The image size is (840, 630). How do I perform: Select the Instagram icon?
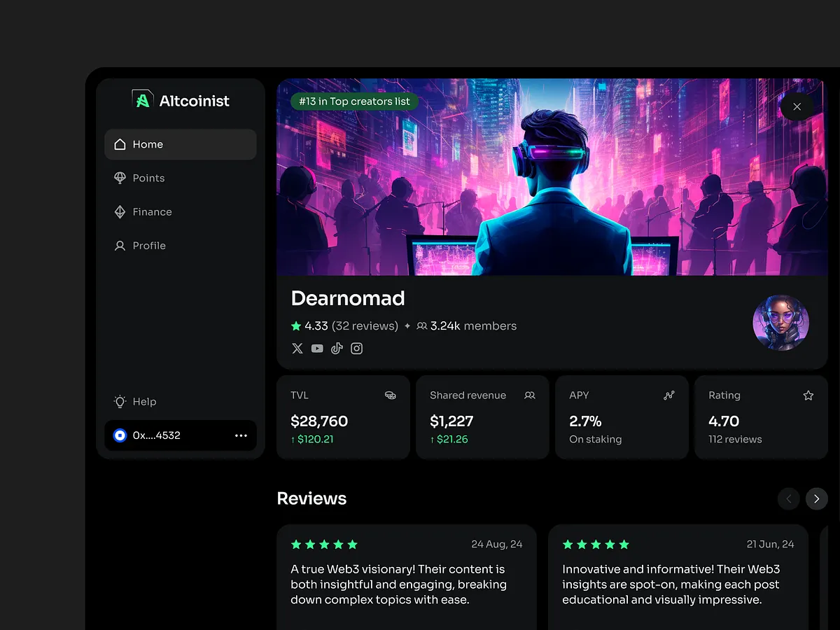356,348
